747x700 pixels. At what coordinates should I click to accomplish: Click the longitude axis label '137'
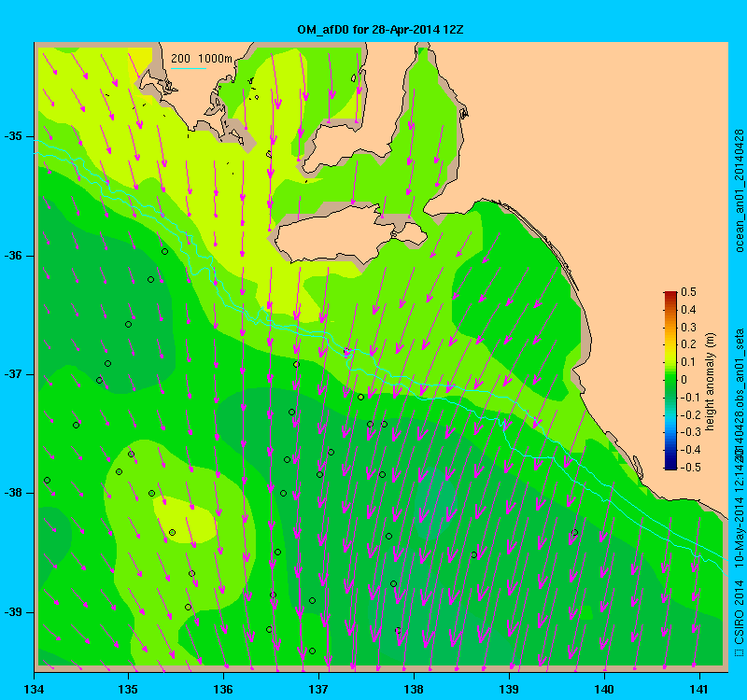coord(318,690)
